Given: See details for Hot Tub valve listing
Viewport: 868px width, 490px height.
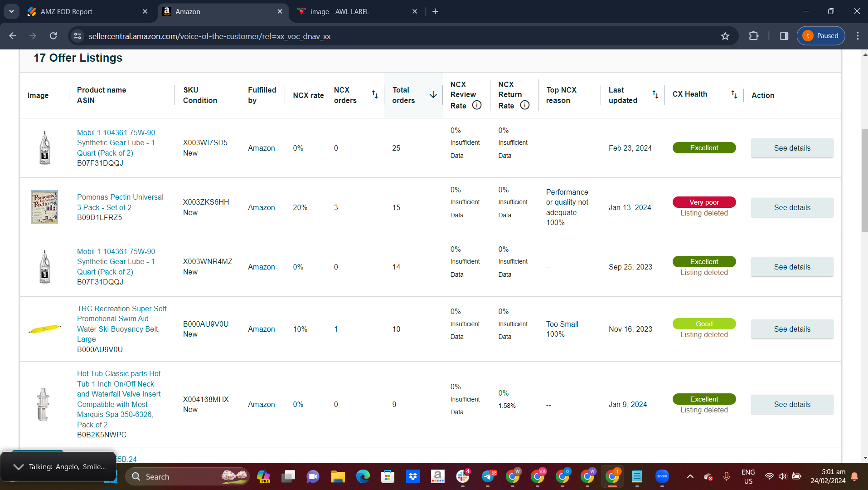Looking at the screenshot, I should click(x=792, y=405).
